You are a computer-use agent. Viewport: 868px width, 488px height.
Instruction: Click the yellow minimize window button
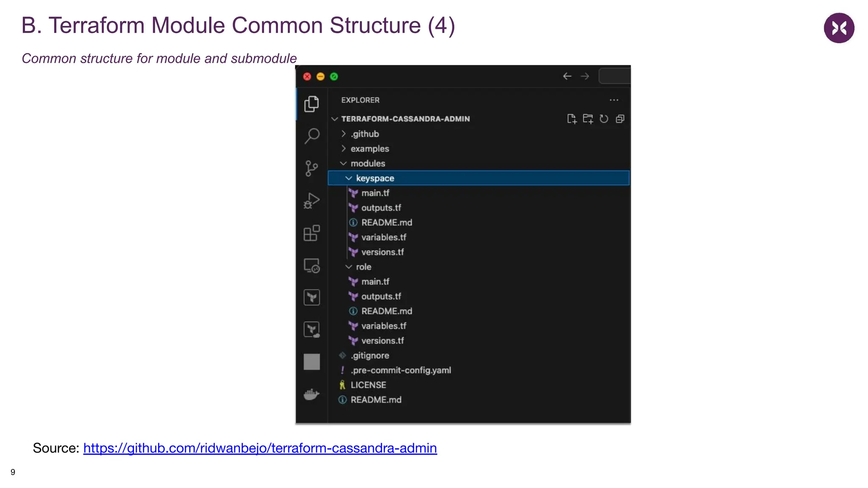tap(320, 77)
